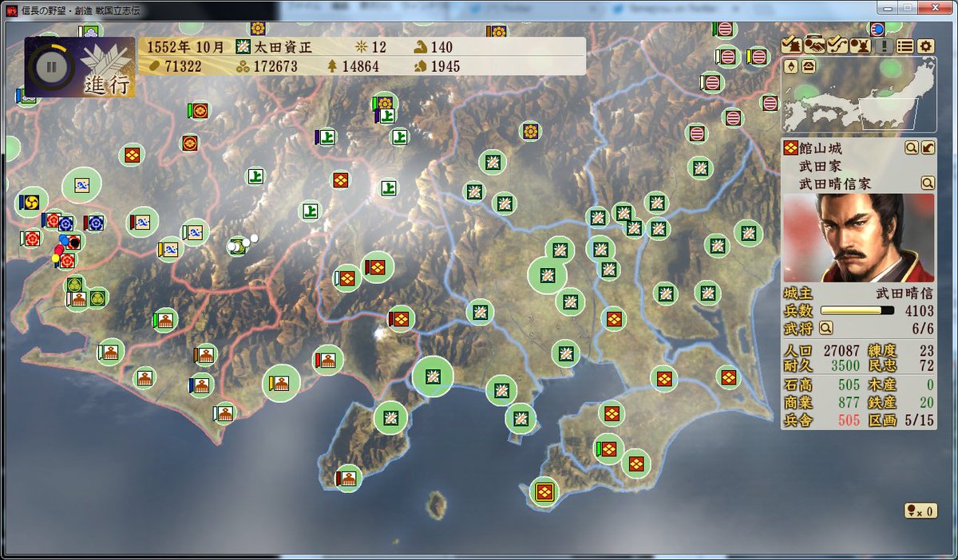Pause the game with the round pause button

tap(50, 66)
